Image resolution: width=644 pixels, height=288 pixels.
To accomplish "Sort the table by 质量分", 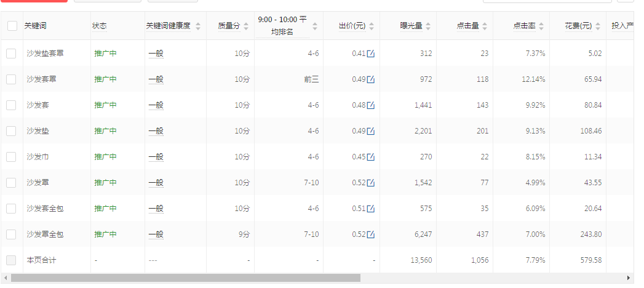I will [245, 26].
